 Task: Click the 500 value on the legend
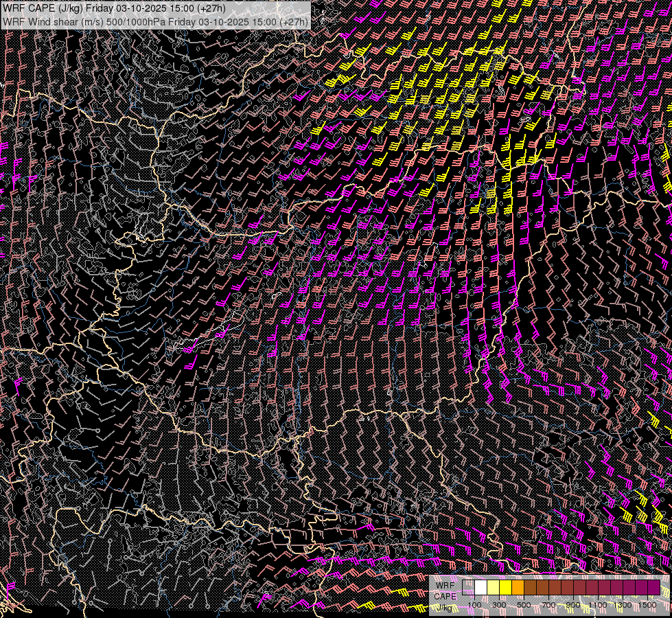[524, 604]
